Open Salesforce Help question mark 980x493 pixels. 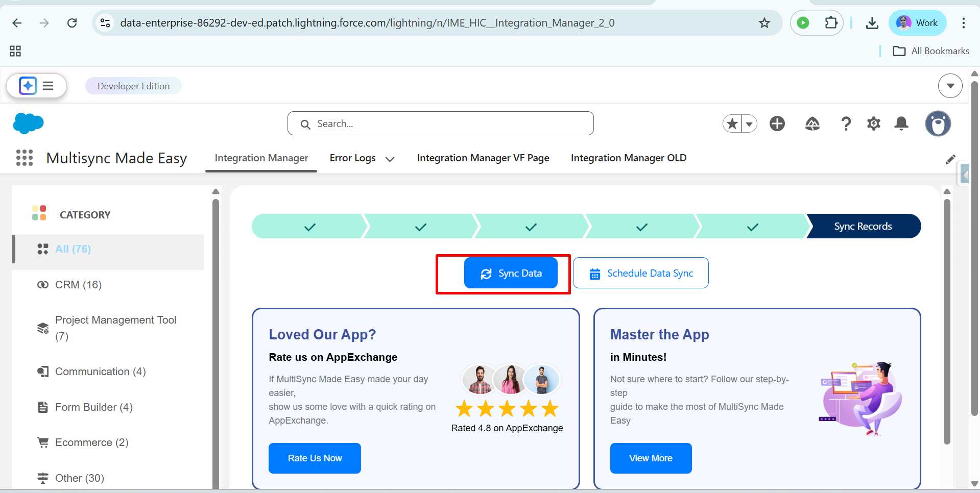coord(846,124)
